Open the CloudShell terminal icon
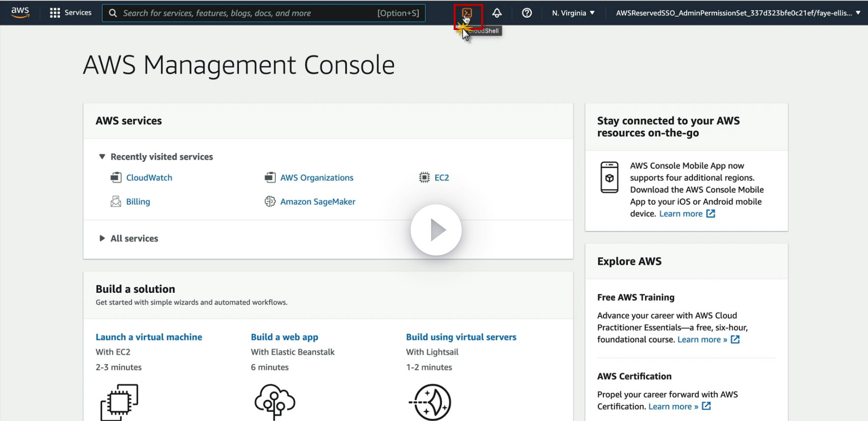868x421 pixels. 467,13
